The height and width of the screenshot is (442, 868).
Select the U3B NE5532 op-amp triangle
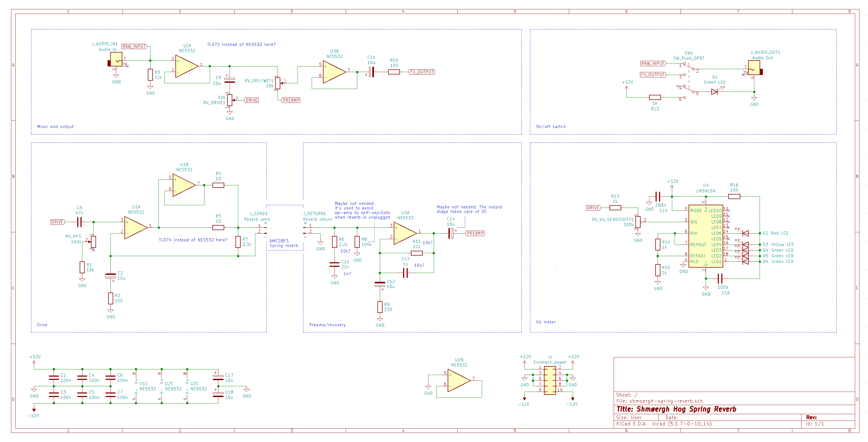pyautogui.click(x=334, y=72)
